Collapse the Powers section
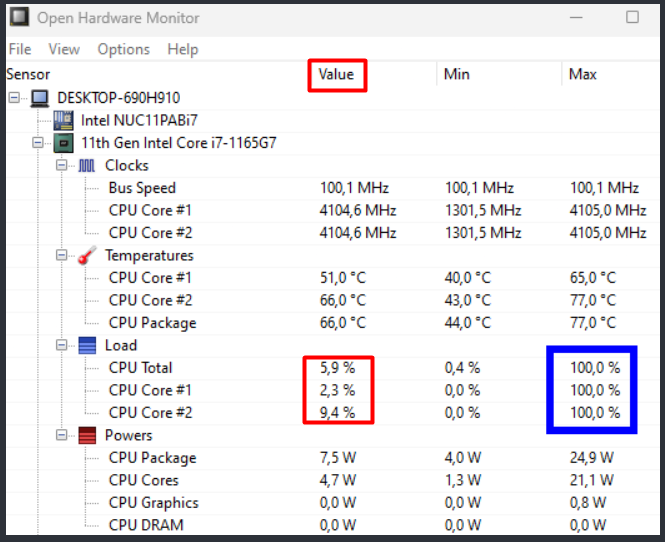665x542 pixels. tap(61, 435)
